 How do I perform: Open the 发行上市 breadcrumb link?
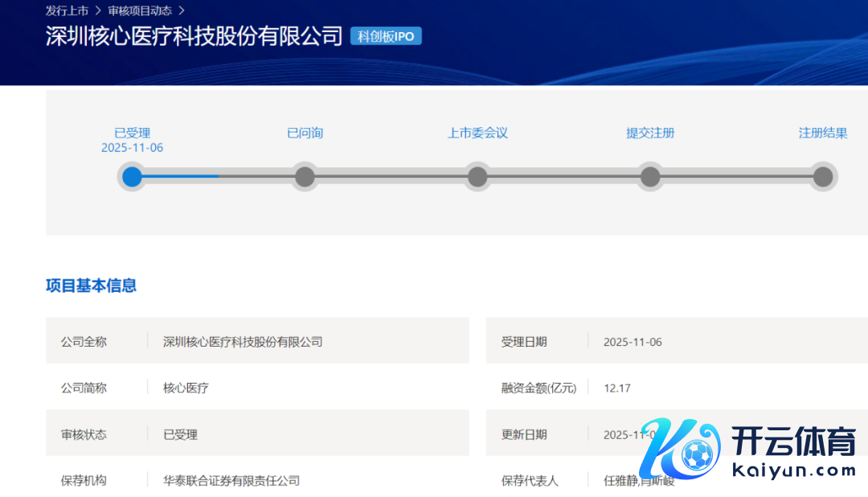67,10
